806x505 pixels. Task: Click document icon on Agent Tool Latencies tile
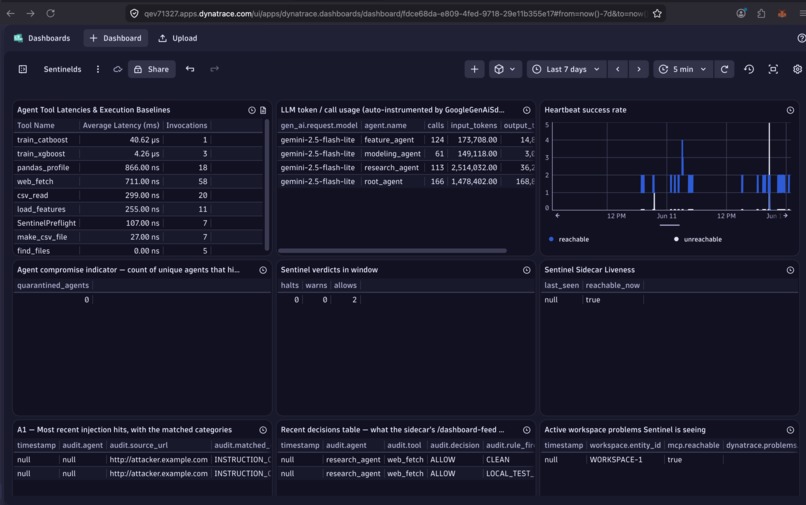263,110
